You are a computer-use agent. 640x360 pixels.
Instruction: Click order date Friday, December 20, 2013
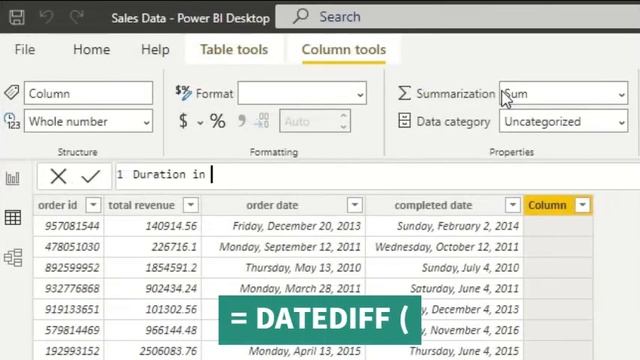(284, 226)
